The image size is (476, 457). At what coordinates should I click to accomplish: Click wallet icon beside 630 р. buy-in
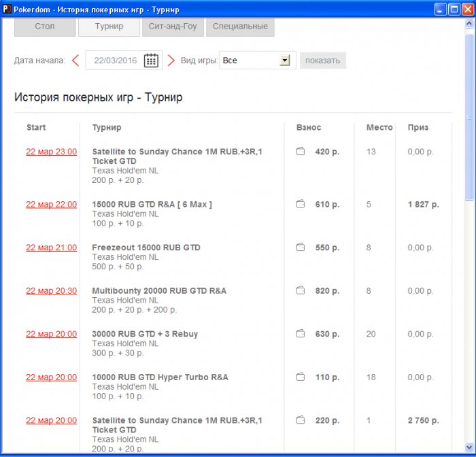[x=301, y=333]
